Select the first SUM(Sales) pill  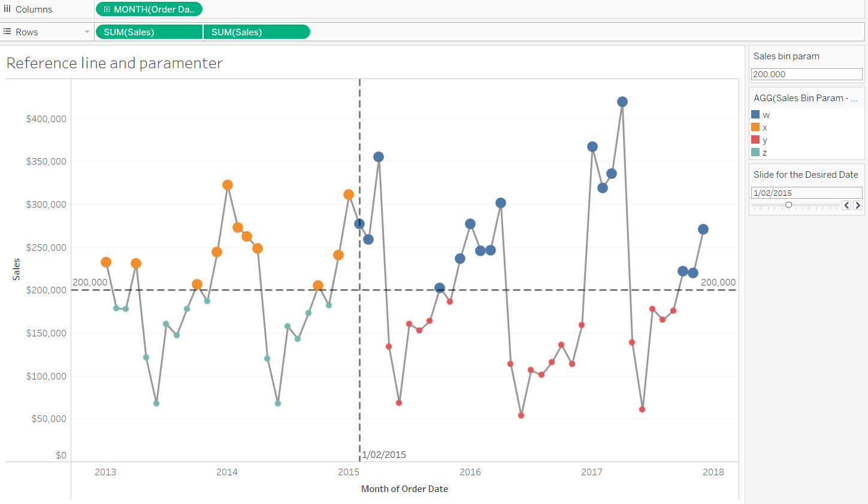pyautogui.click(x=149, y=32)
